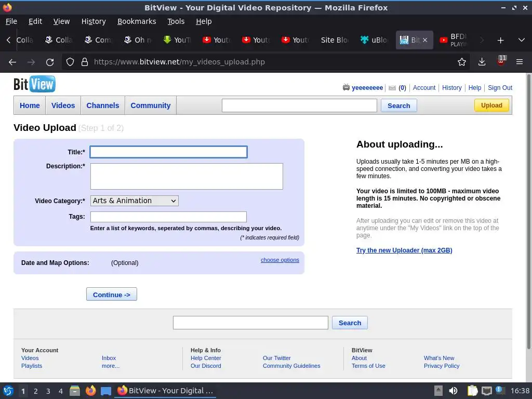Open the Community navigation tab
The height and width of the screenshot is (399, 532).
pos(151,105)
